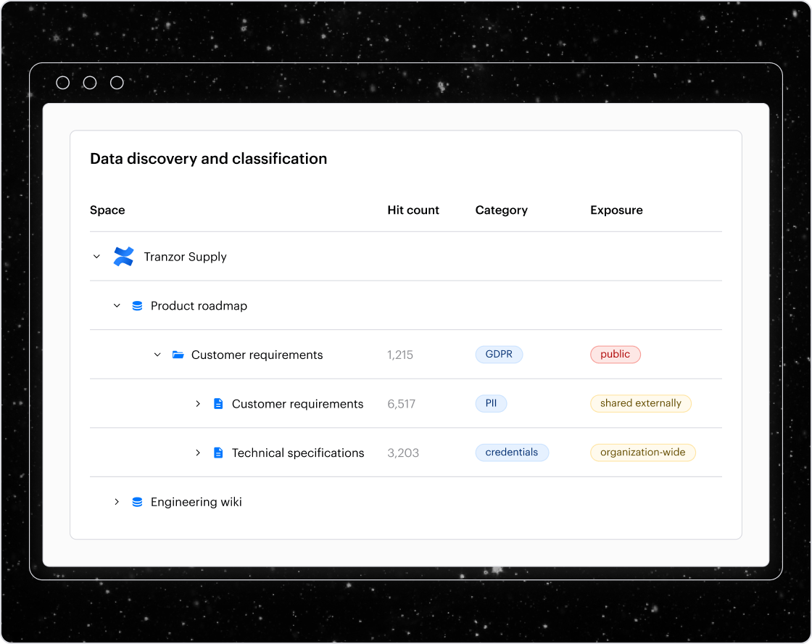
Task: Expand the Engineering wiki space
Action: pyautogui.click(x=117, y=501)
